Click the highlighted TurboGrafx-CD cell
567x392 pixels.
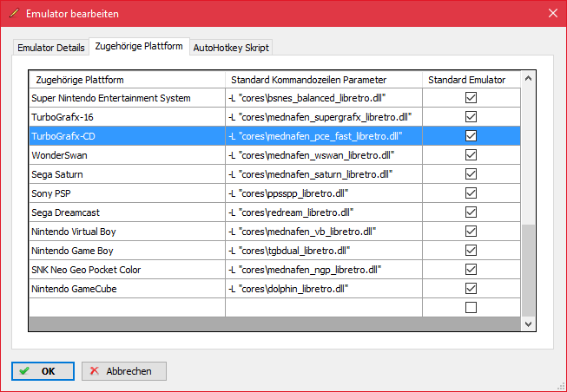pyautogui.click(x=127, y=136)
